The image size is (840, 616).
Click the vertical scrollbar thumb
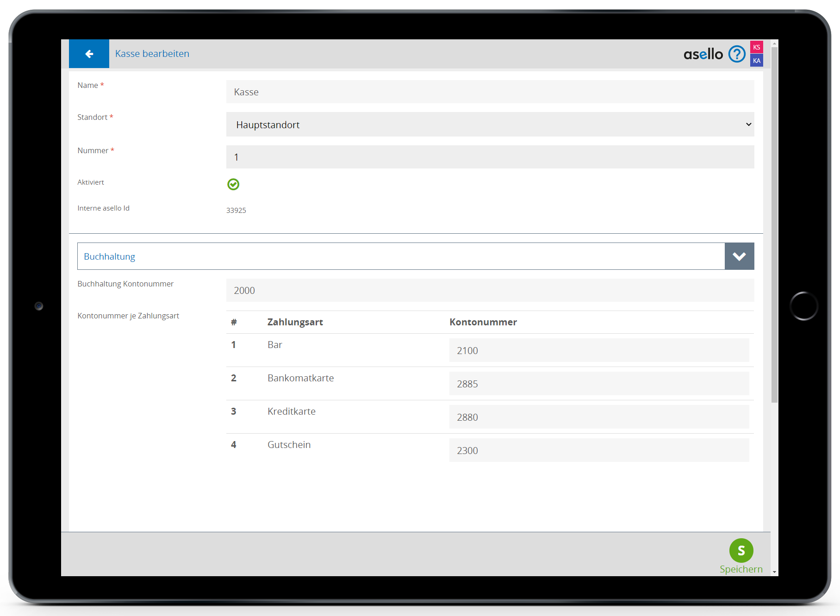774,222
